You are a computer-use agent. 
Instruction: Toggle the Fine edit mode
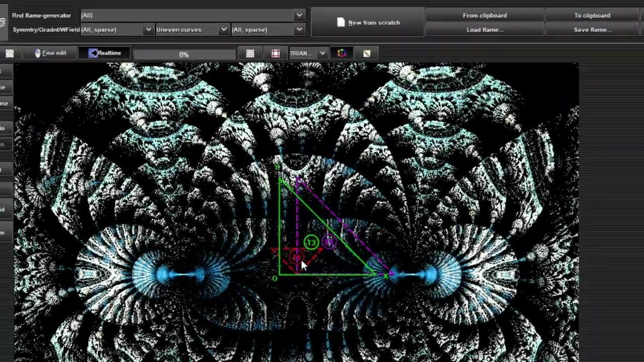tap(51, 53)
